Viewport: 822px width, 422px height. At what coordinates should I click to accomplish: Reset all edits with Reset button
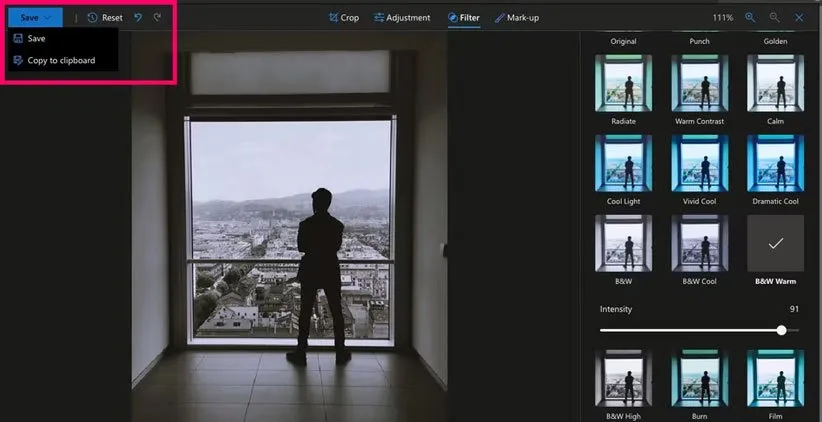pos(105,17)
